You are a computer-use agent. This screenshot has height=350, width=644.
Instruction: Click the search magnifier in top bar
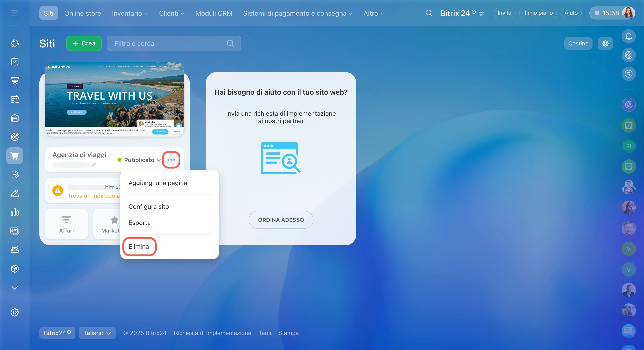[x=429, y=13]
